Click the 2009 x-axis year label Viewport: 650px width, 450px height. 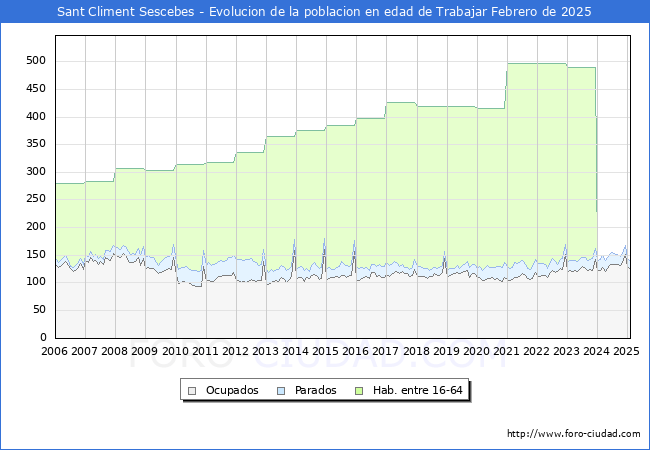145,351
